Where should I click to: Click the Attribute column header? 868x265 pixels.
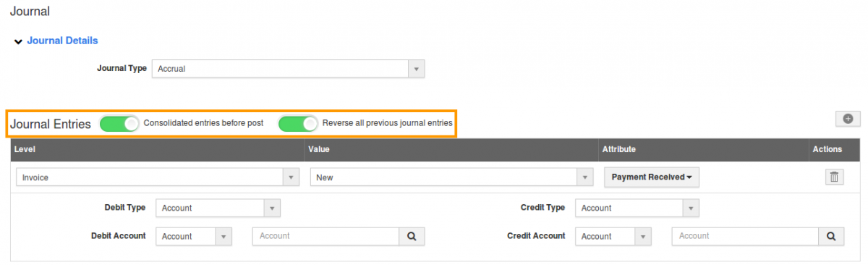pyautogui.click(x=618, y=149)
